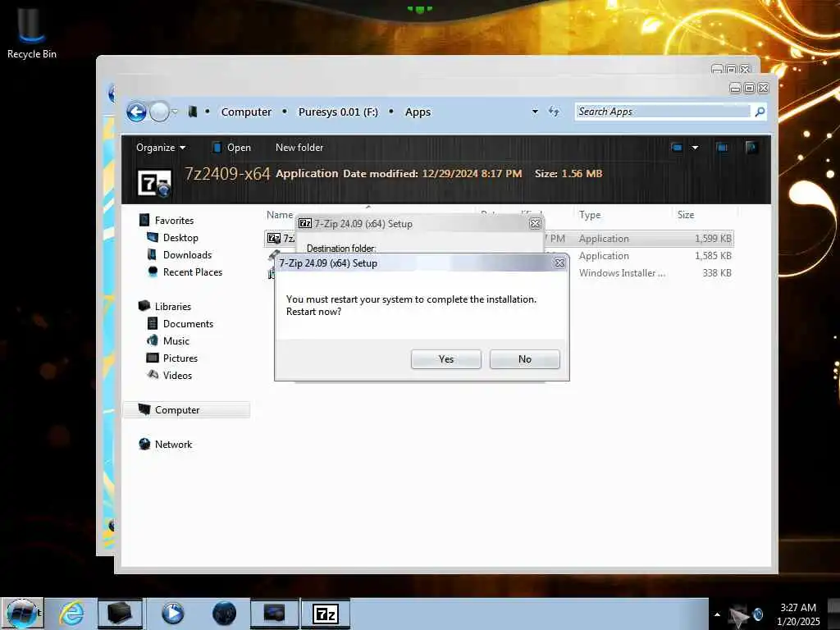The width and height of the screenshot is (840, 630).
Task: Select Desktop under Favorites
Action: pyautogui.click(x=180, y=237)
